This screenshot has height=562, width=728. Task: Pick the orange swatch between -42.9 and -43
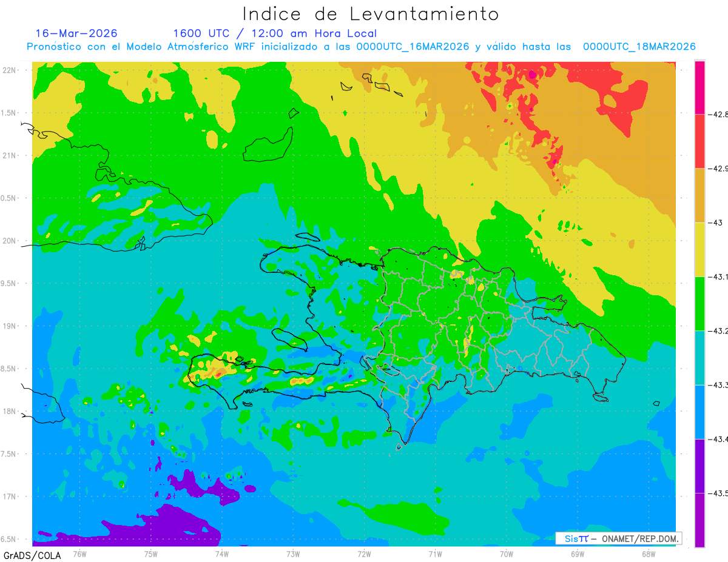(699, 195)
